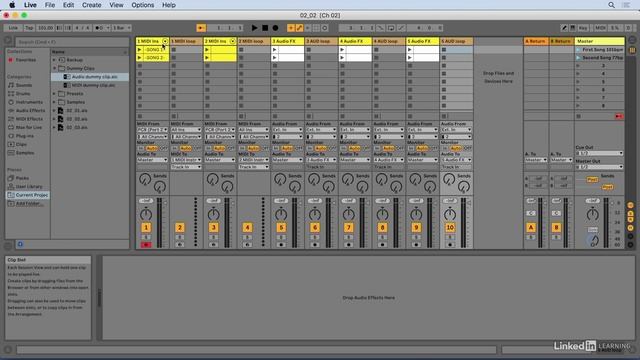Click the Tap tempo button
The height and width of the screenshot is (360, 640).
click(29, 28)
